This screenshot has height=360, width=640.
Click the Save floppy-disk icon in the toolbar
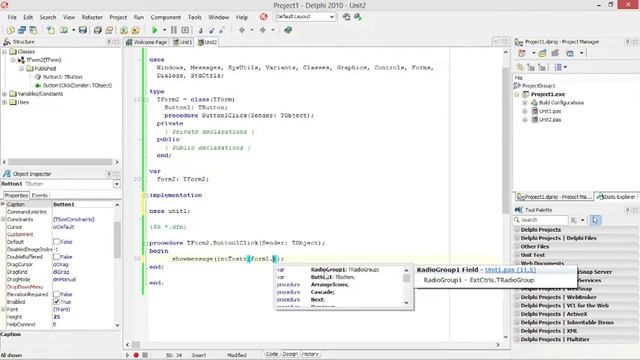click(x=83, y=30)
